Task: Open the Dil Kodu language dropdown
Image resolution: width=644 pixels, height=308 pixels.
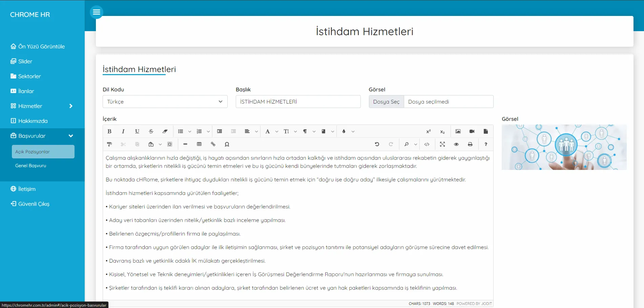Action: (x=165, y=102)
